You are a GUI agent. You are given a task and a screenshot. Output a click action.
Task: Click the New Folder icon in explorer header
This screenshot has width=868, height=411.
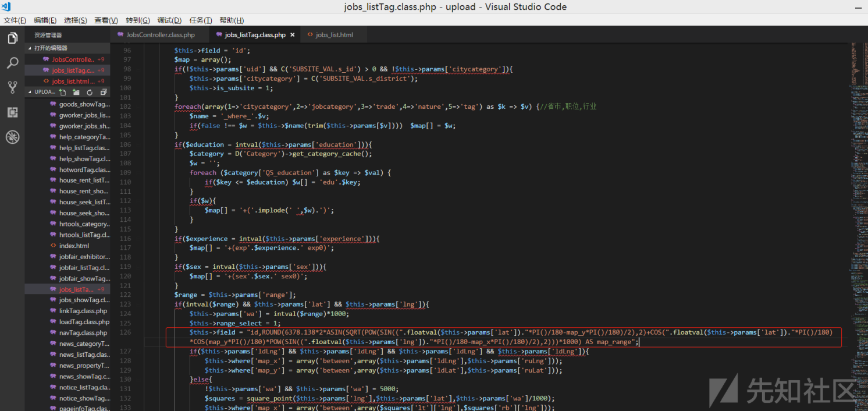tap(76, 92)
